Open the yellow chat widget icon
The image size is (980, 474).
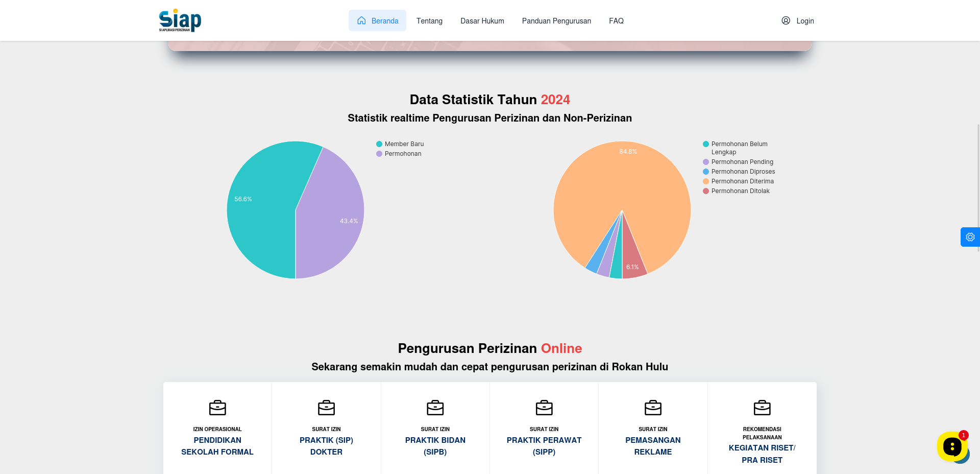pyautogui.click(x=952, y=446)
